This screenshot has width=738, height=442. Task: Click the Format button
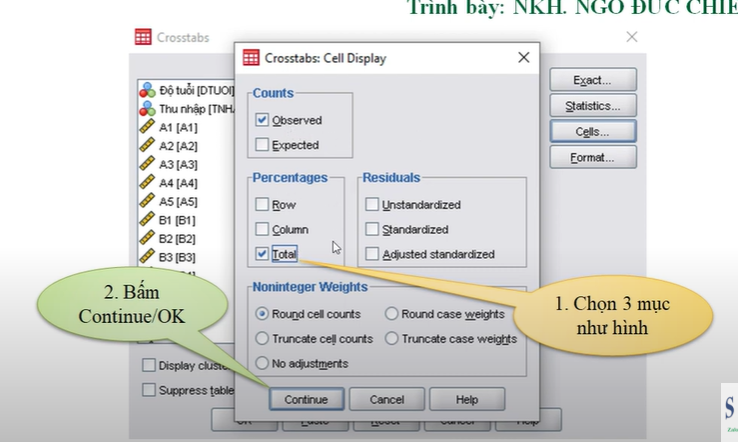click(593, 158)
